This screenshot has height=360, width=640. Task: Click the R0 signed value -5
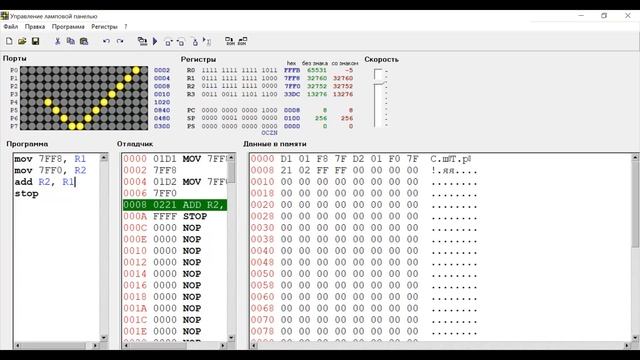(348, 70)
